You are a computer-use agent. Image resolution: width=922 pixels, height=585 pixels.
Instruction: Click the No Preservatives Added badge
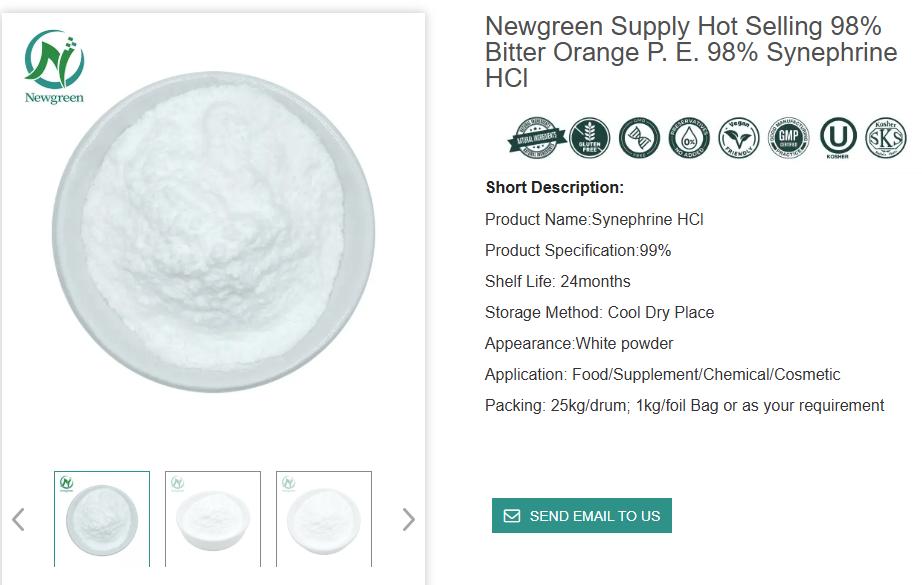click(689, 138)
